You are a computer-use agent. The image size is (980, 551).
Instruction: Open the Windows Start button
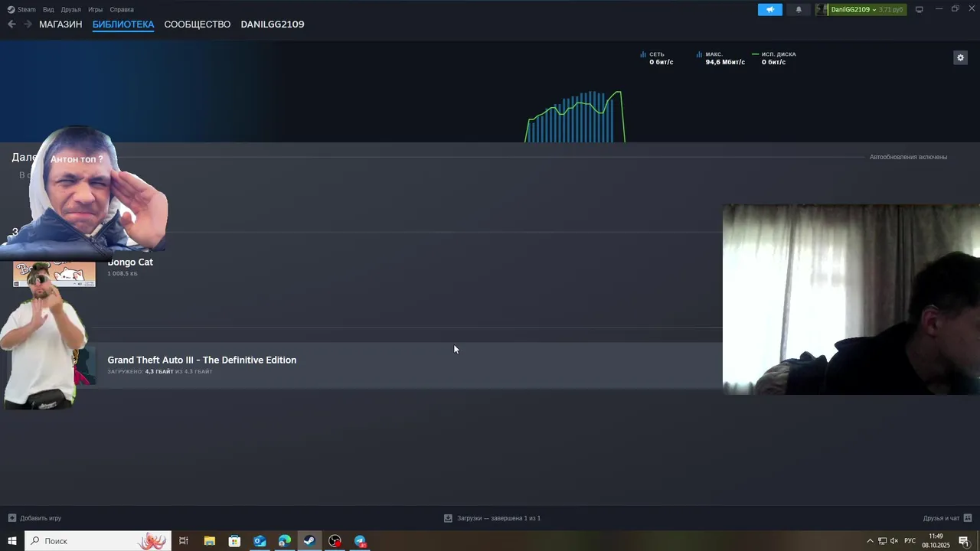pos(12,541)
